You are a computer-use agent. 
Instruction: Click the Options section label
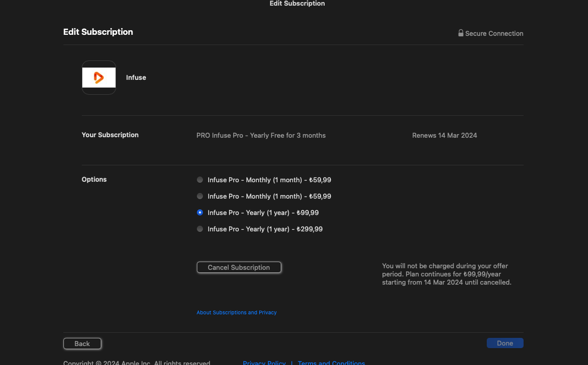pyautogui.click(x=94, y=180)
